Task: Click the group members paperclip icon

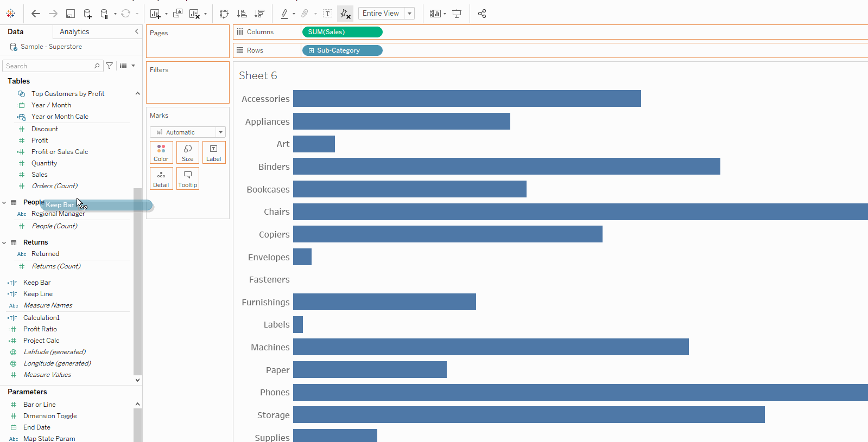Action: (305, 14)
